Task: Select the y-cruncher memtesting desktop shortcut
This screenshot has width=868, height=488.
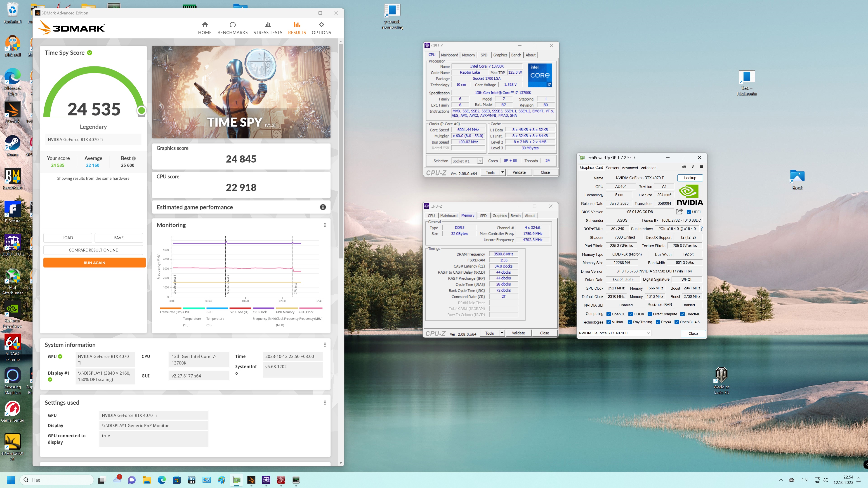Action: pyautogui.click(x=392, y=17)
